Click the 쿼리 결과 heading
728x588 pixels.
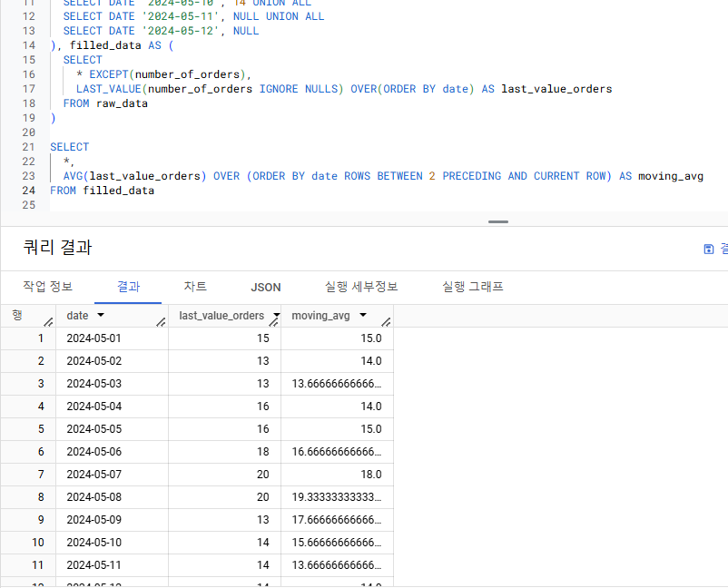(57, 247)
